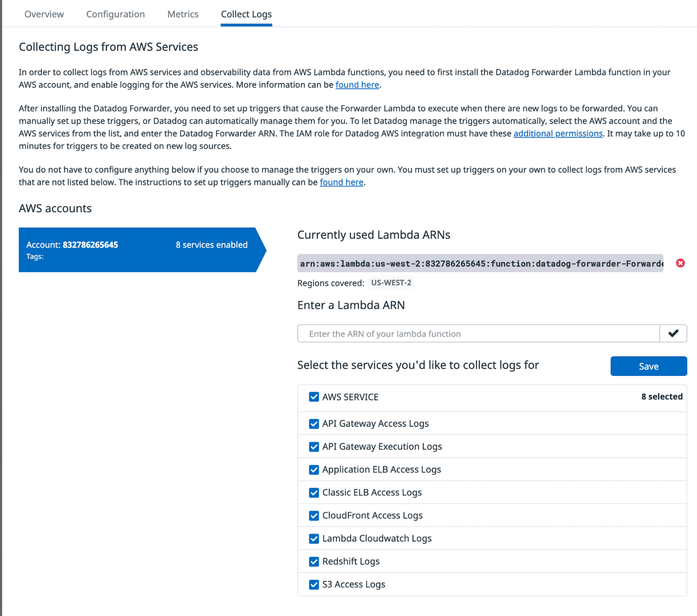This screenshot has height=616, width=697.
Task: Click '8 services enabled' on account card
Action: tap(212, 245)
